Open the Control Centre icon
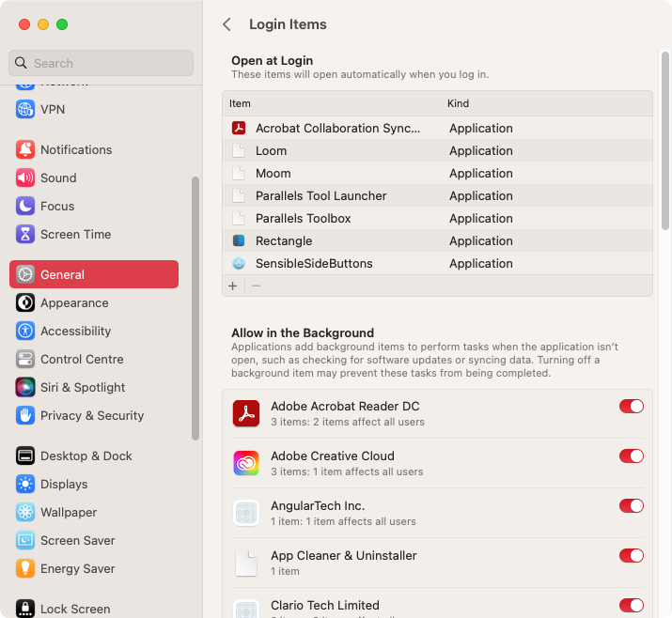The width and height of the screenshot is (672, 618). coord(25,360)
